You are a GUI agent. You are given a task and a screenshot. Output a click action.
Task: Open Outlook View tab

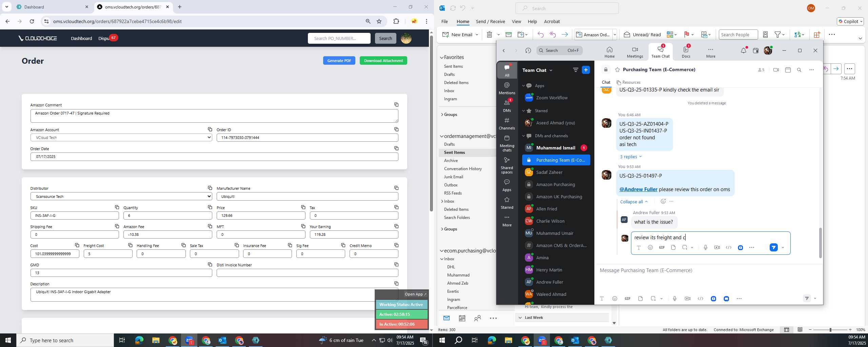click(516, 21)
